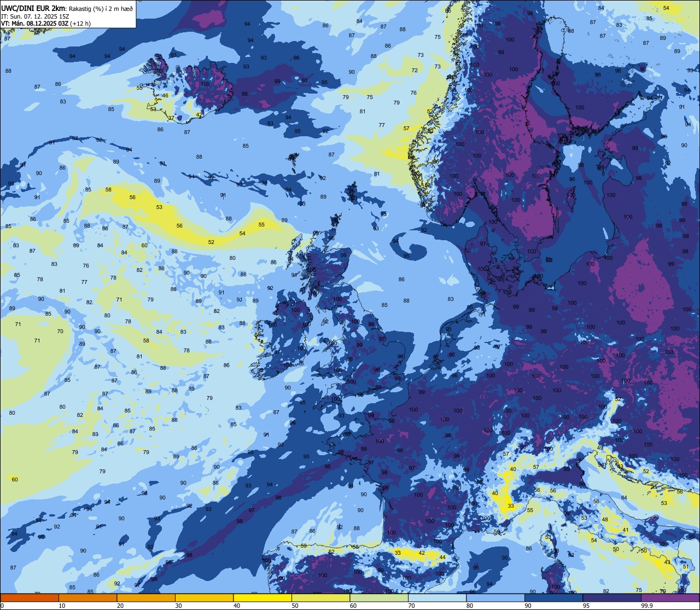Screen dimensions: 700x610
Task: Click the legend scale label "95"
Action: (x=586, y=606)
